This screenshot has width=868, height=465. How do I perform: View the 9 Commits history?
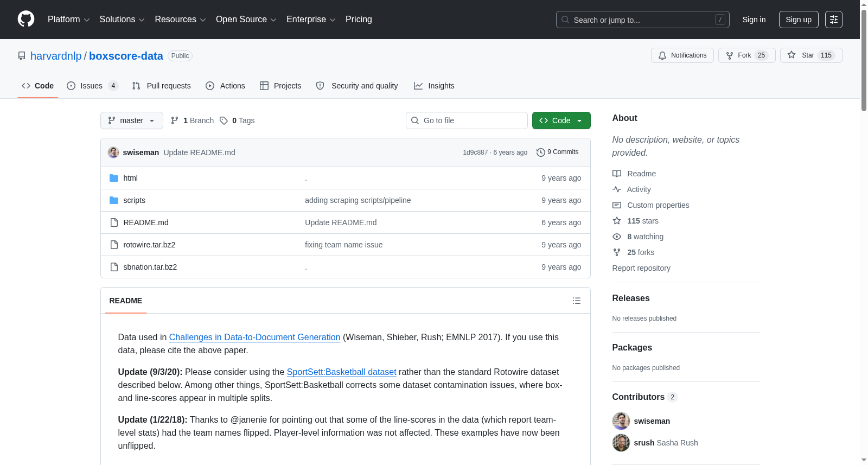pos(557,152)
